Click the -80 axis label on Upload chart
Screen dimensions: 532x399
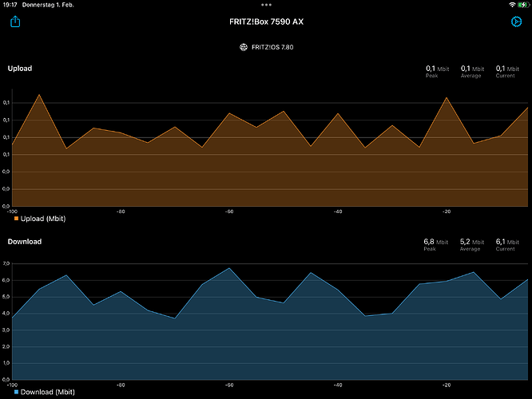(121, 211)
